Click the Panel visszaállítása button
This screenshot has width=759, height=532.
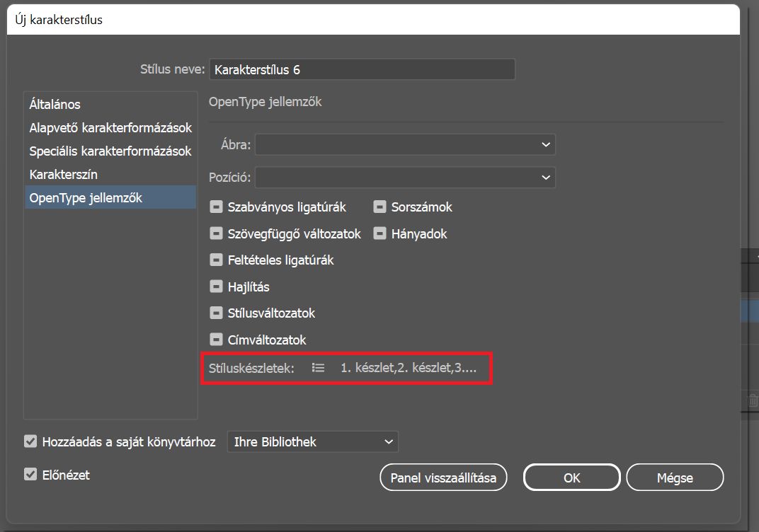pyautogui.click(x=444, y=478)
